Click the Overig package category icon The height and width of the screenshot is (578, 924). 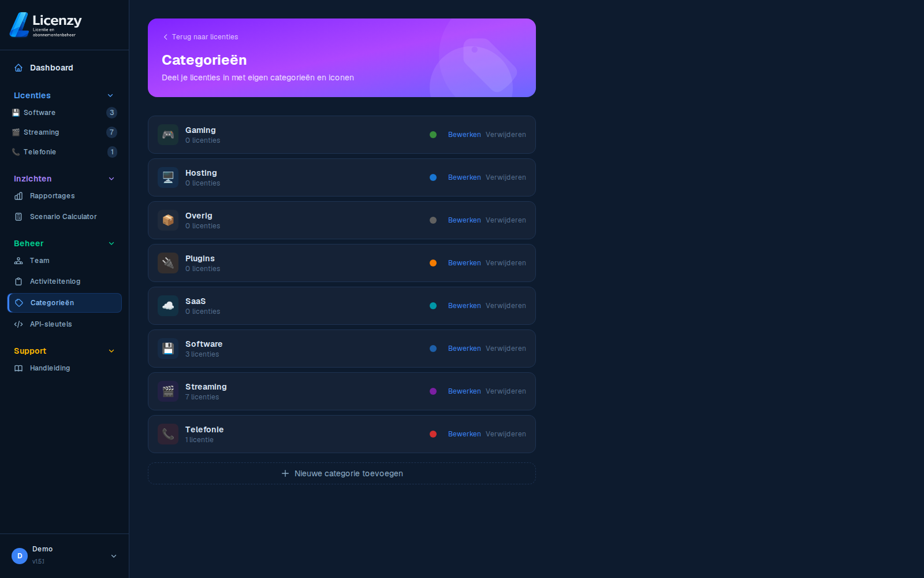coord(168,220)
